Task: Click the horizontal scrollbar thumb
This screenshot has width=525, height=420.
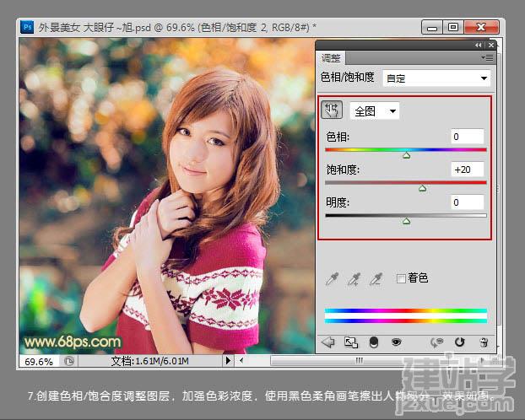Action: click(359, 361)
